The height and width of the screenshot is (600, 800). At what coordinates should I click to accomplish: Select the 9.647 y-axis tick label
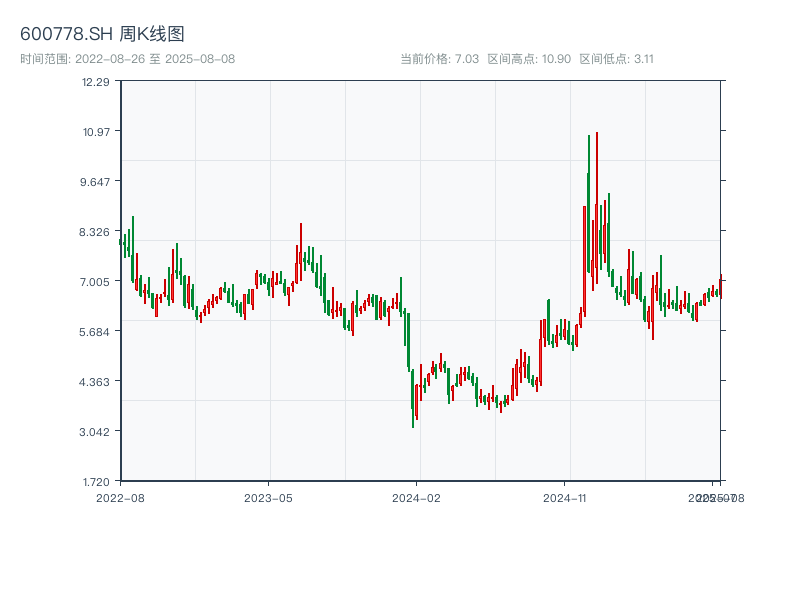pyautogui.click(x=96, y=182)
